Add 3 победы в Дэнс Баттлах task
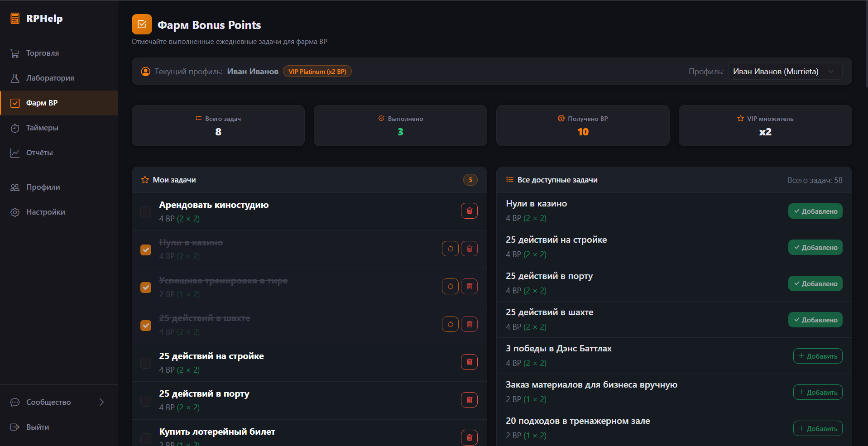868x446 pixels. (x=818, y=356)
